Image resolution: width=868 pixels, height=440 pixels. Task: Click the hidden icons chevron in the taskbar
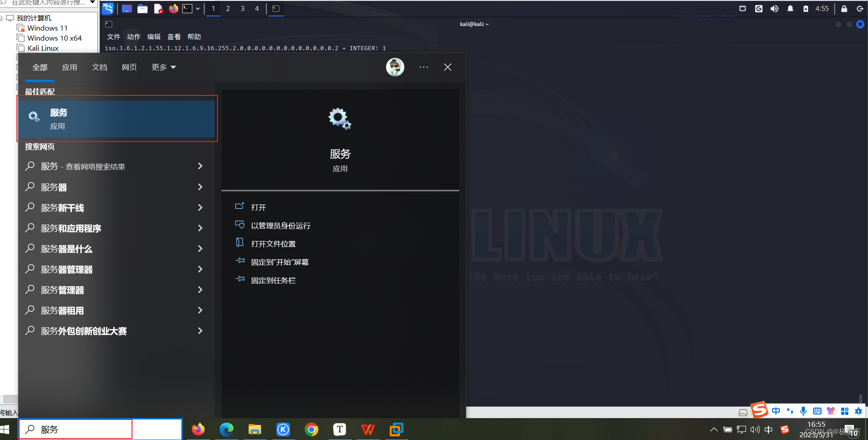[714, 429]
